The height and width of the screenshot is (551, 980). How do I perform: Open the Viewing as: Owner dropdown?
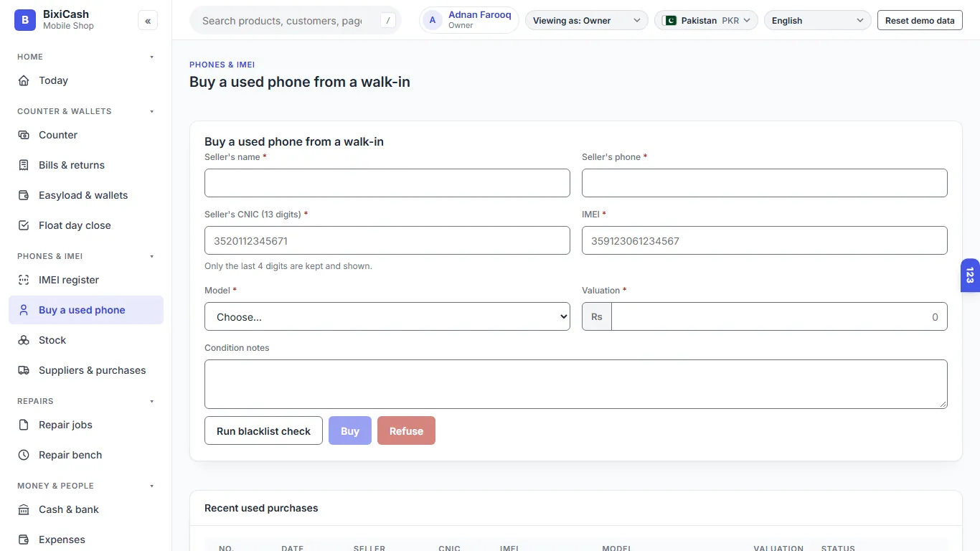point(587,21)
